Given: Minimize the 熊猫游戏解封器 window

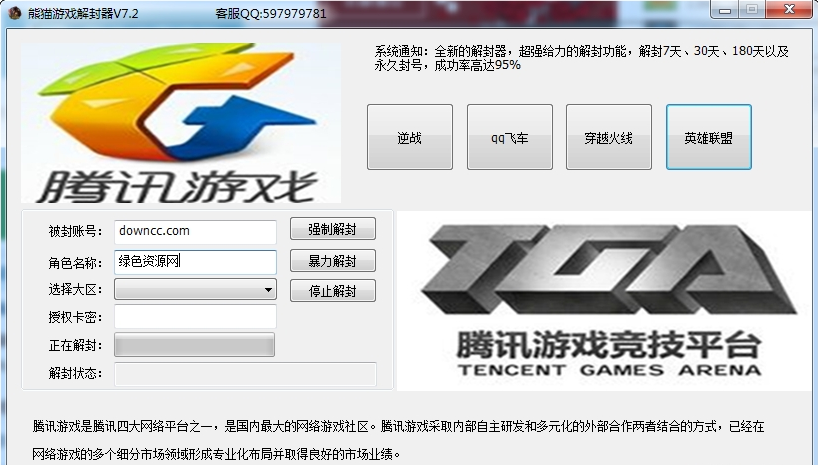Looking at the screenshot, I should [x=725, y=9].
